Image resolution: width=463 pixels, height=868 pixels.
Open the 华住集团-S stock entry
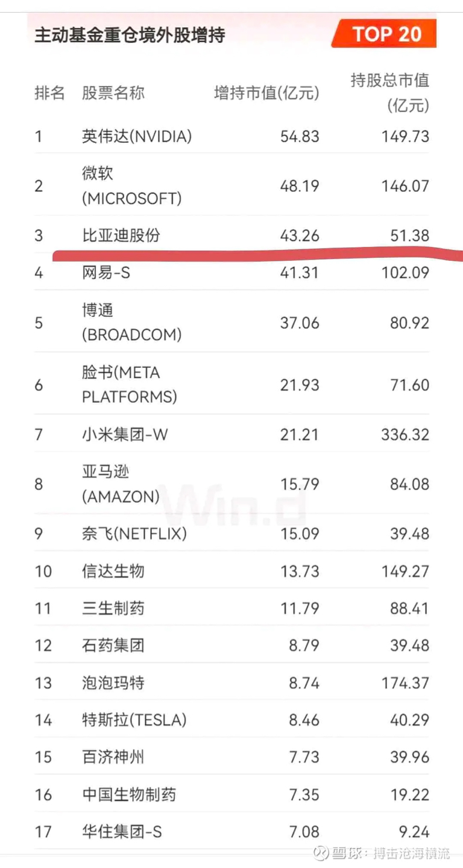click(122, 832)
